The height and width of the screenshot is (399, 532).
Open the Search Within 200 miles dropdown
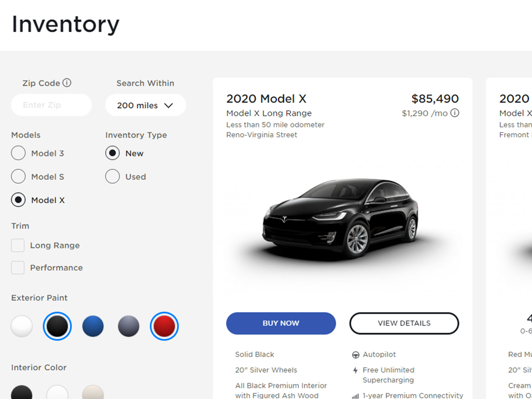point(145,105)
